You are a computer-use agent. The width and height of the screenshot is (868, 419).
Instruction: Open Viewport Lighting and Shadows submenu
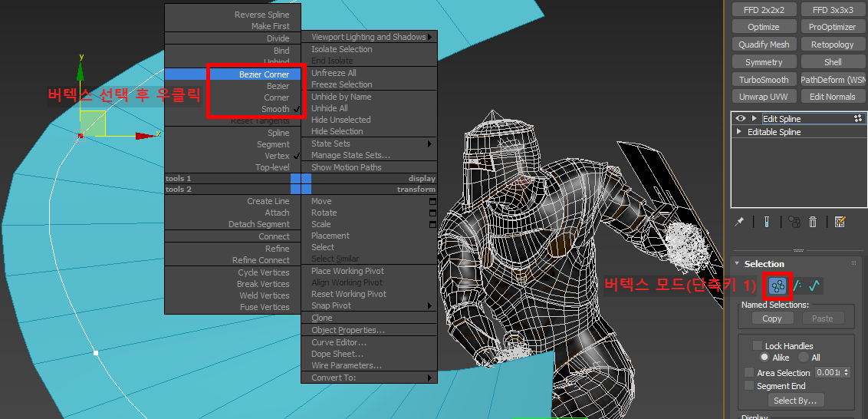(x=370, y=37)
